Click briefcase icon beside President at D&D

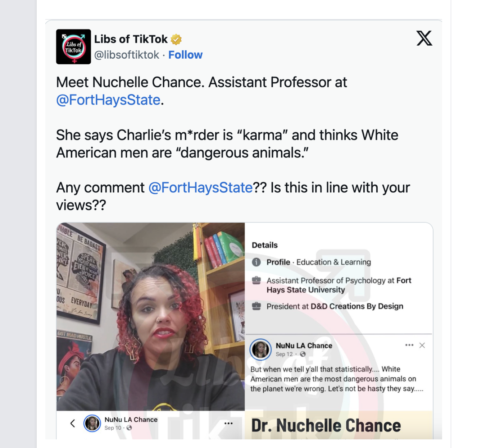[256, 306]
